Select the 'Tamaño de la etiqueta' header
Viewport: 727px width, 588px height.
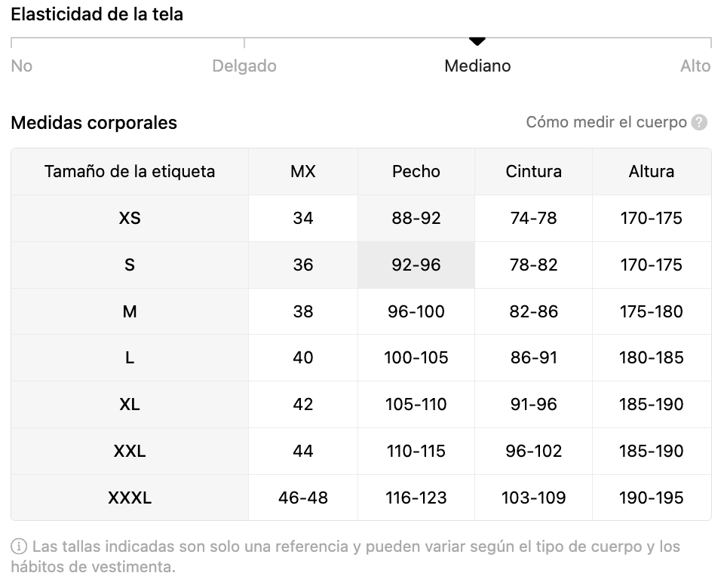[130, 172]
